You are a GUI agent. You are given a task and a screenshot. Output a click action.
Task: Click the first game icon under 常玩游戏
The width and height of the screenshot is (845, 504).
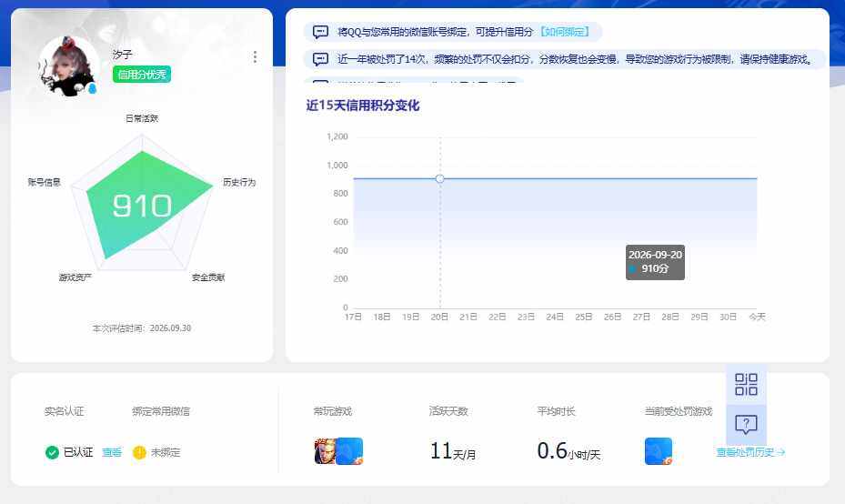point(325,452)
